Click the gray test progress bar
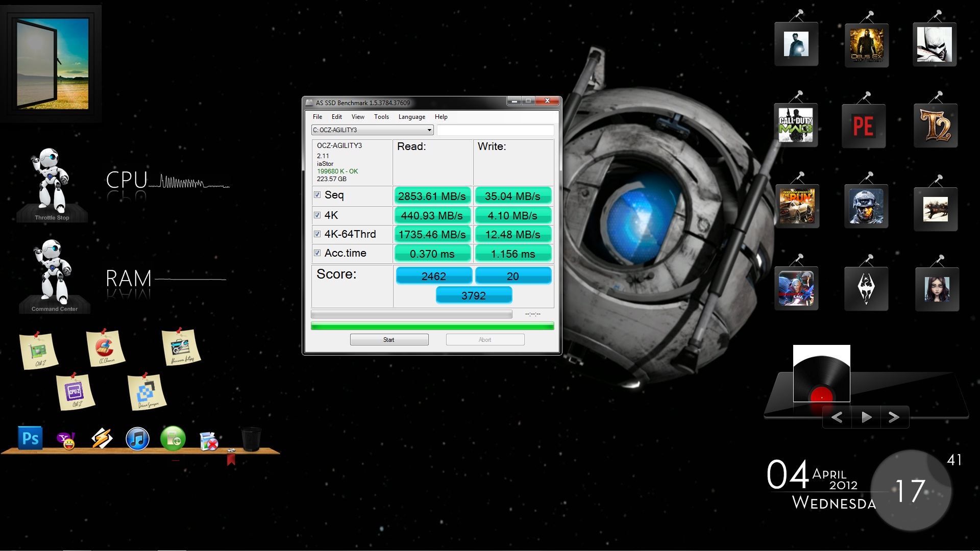This screenshot has width=980, height=551. [411, 314]
